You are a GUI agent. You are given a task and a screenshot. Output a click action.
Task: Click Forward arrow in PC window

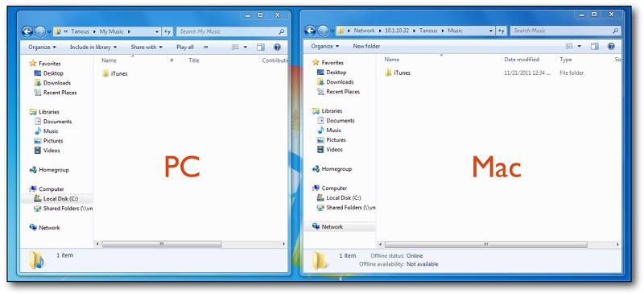click(39, 31)
